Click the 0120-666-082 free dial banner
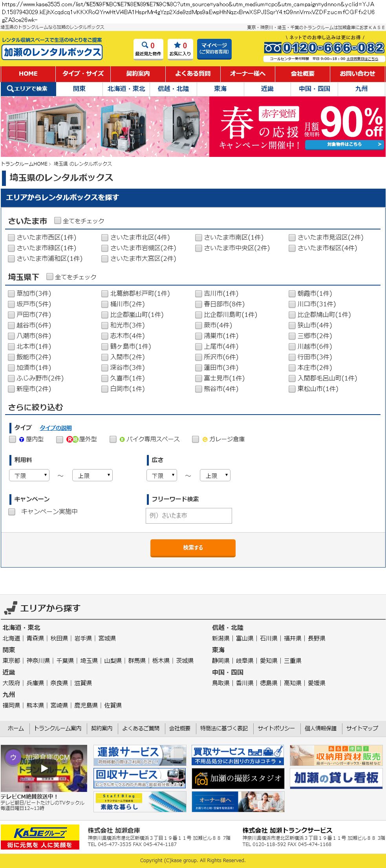Image resolution: width=386 pixels, height=868 pixels. coord(324,48)
